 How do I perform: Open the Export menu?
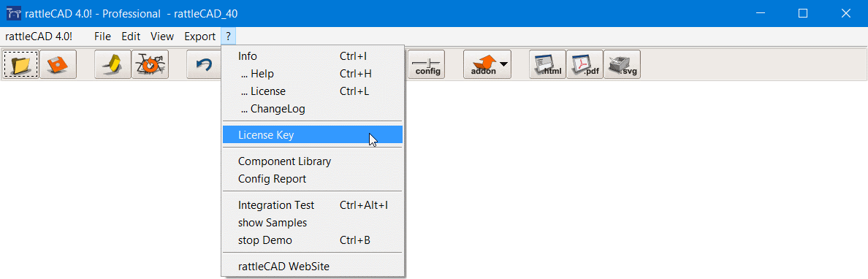point(200,37)
